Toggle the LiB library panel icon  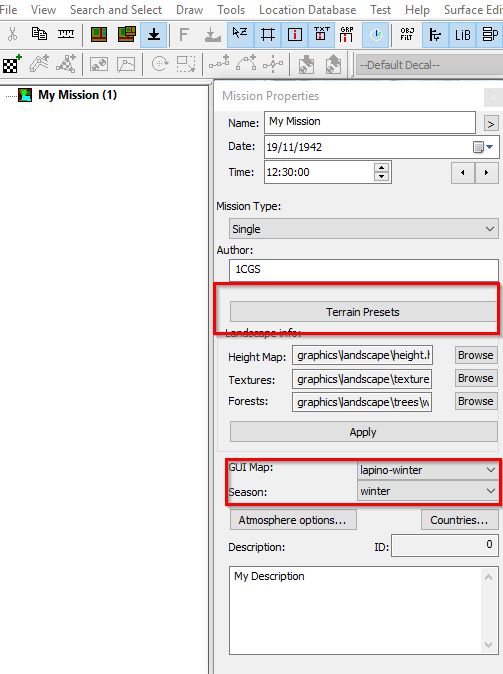click(x=463, y=34)
